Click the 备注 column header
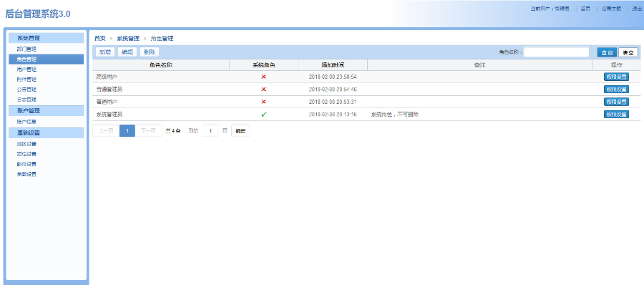The height and width of the screenshot is (285, 644). (479, 65)
